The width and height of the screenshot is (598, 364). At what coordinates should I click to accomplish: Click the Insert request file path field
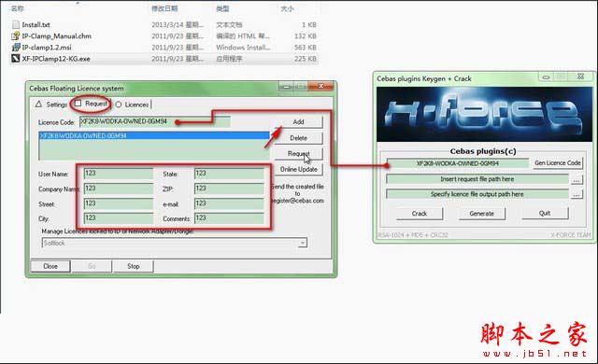[477, 179]
